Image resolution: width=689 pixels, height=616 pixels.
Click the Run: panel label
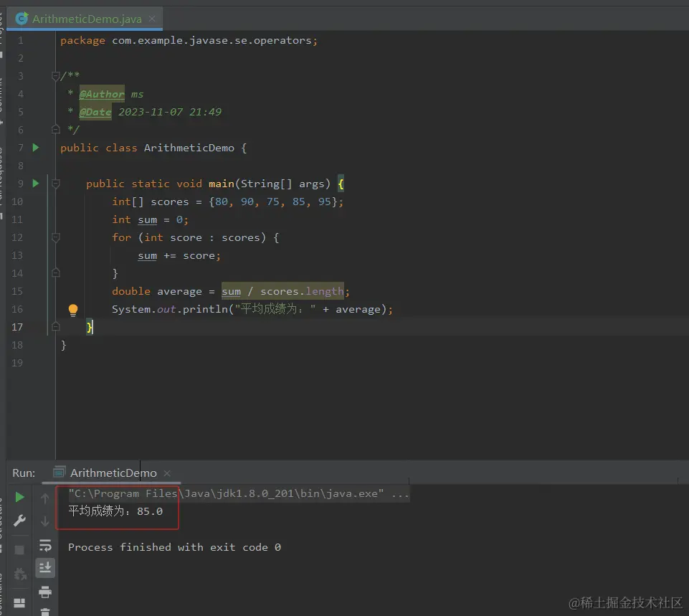click(24, 473)
